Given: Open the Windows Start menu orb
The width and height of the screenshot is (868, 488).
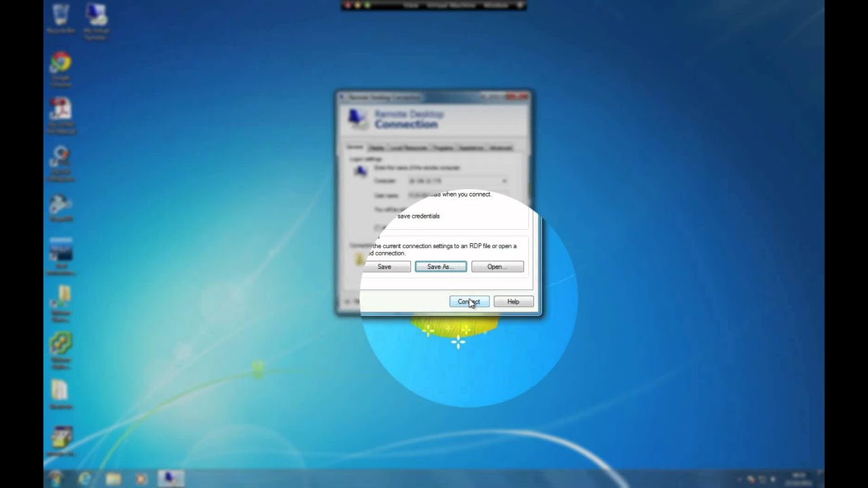Looking at the screenshot, I should pos(57,479).
